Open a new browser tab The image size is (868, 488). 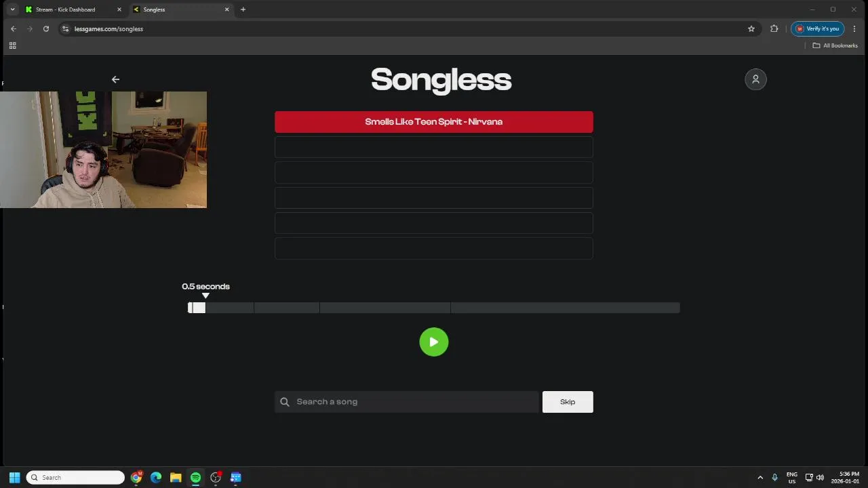[x=243, y=9]
